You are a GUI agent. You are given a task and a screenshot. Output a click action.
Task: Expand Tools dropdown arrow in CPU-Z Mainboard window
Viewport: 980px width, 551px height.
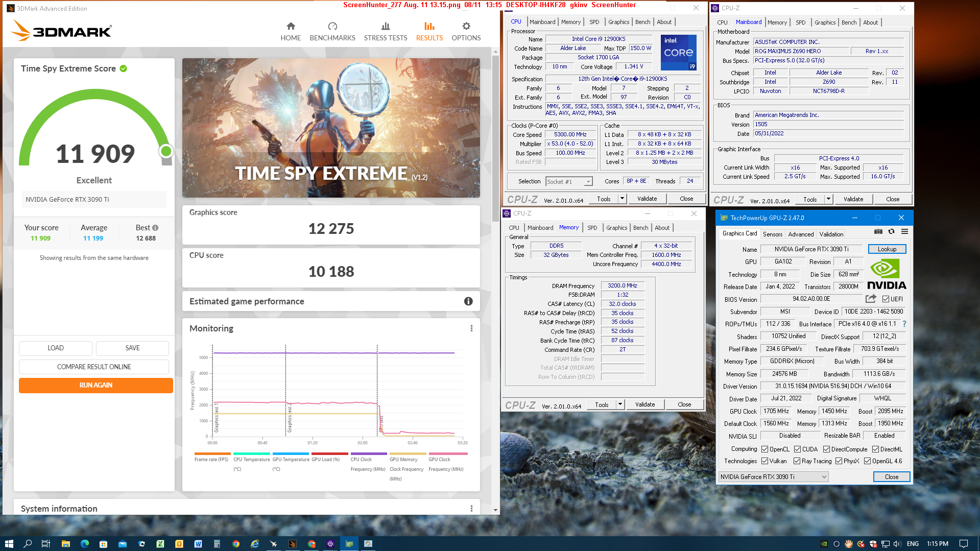point(828,199)
